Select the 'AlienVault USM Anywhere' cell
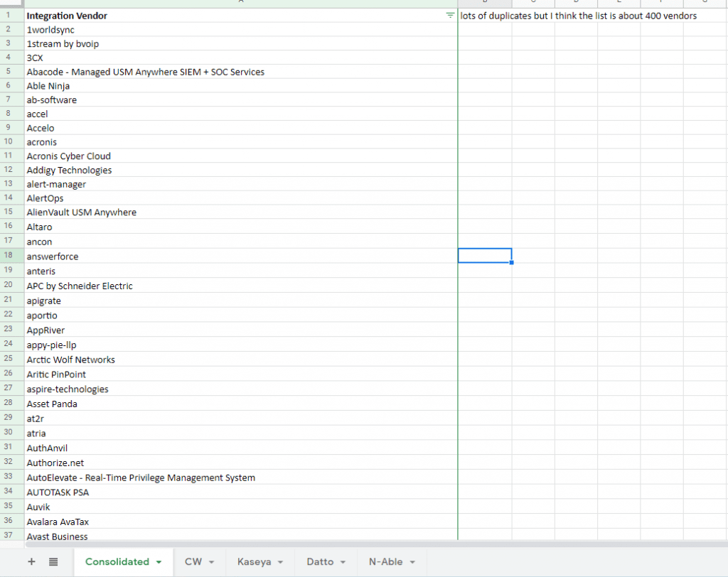This screenshot has height=577, width=728. click(x=241, y=212)
